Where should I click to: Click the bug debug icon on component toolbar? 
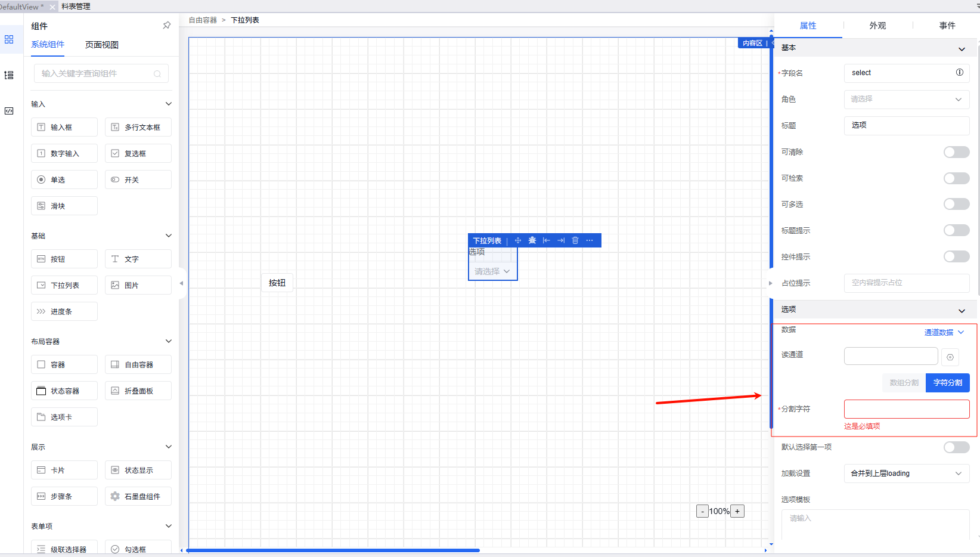[x=532, y=240]
